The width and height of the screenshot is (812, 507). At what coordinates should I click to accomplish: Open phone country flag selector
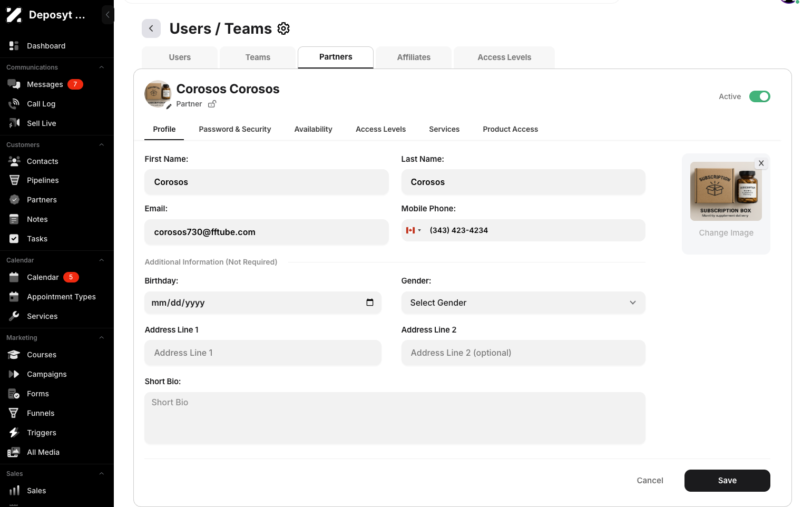[414, 230]
